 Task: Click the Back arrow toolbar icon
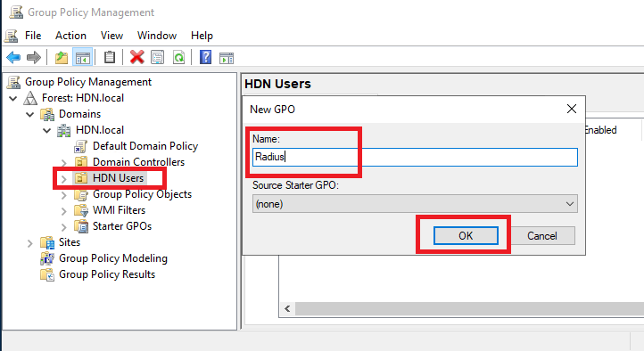[x=13, y=57]
